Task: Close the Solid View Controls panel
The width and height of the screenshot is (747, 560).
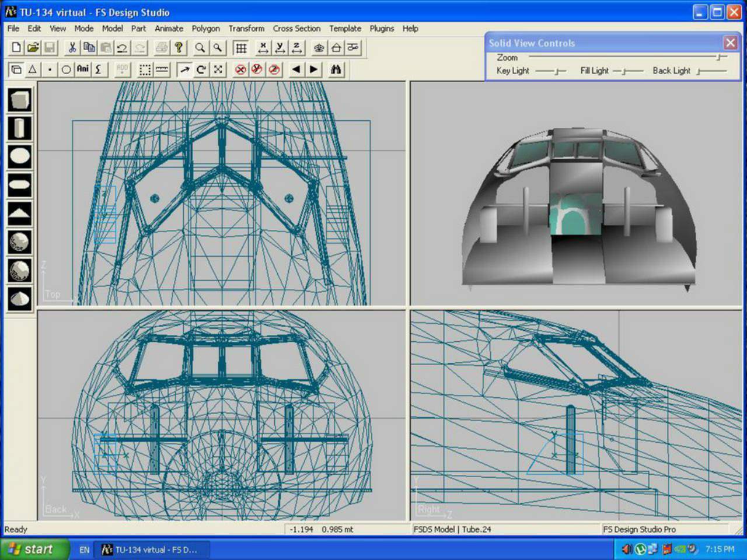Action: 730,43
